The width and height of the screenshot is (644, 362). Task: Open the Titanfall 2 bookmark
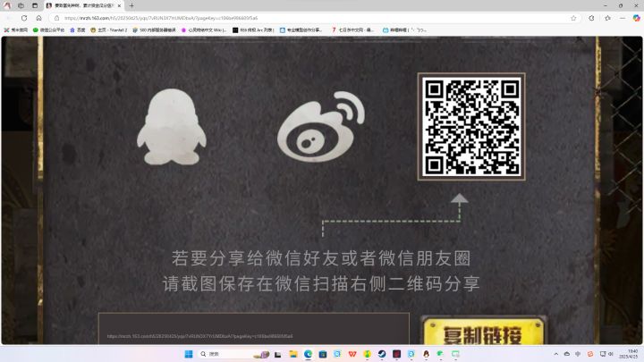pos(109,30)
